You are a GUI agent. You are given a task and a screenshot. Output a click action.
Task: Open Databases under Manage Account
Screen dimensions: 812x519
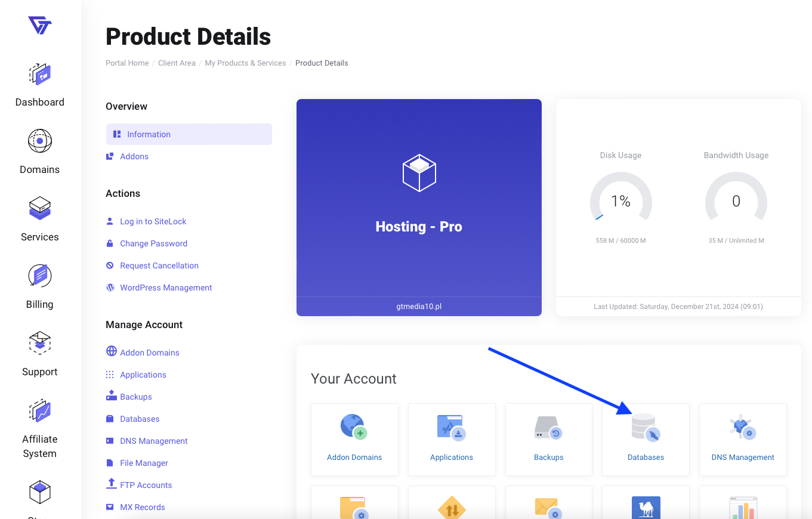click(140, 419)
